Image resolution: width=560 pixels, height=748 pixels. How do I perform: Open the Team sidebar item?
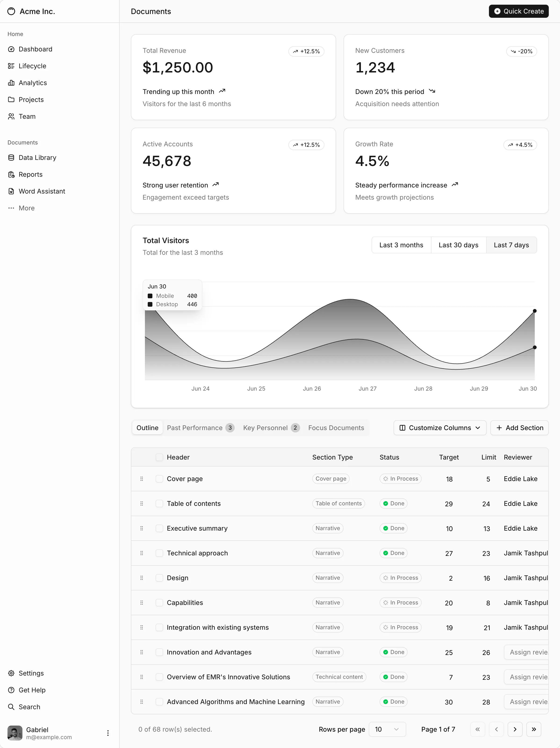60,116
